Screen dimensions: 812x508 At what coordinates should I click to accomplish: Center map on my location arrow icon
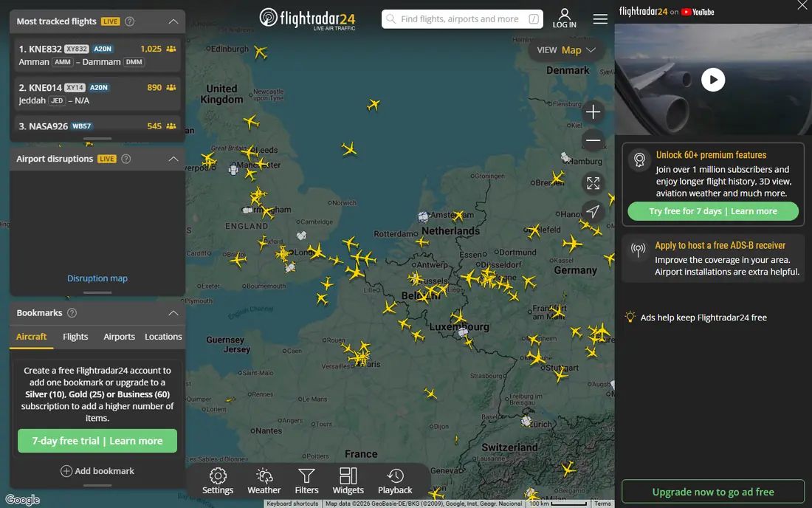pyautogui.click(x=593, y=211)
